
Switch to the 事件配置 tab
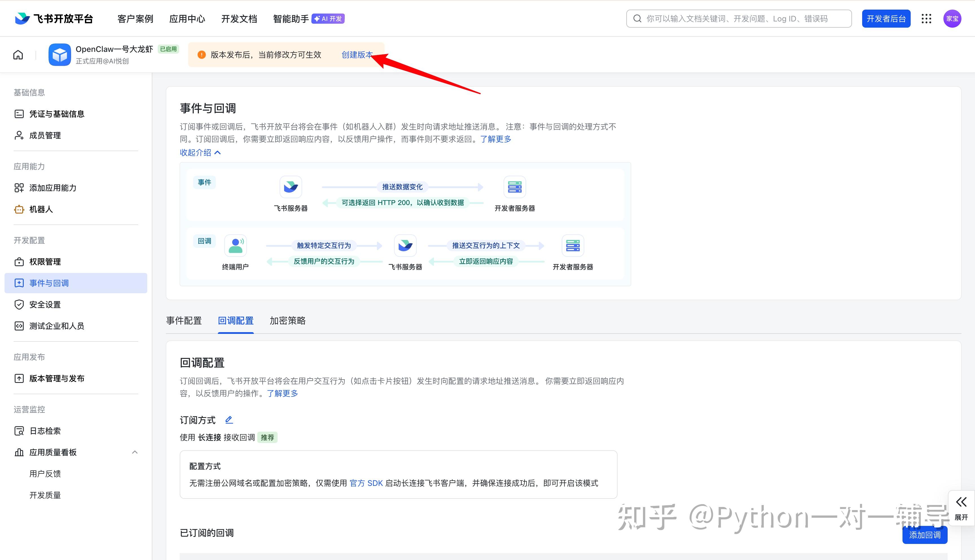pyautogui.click(x=184, y=321)
